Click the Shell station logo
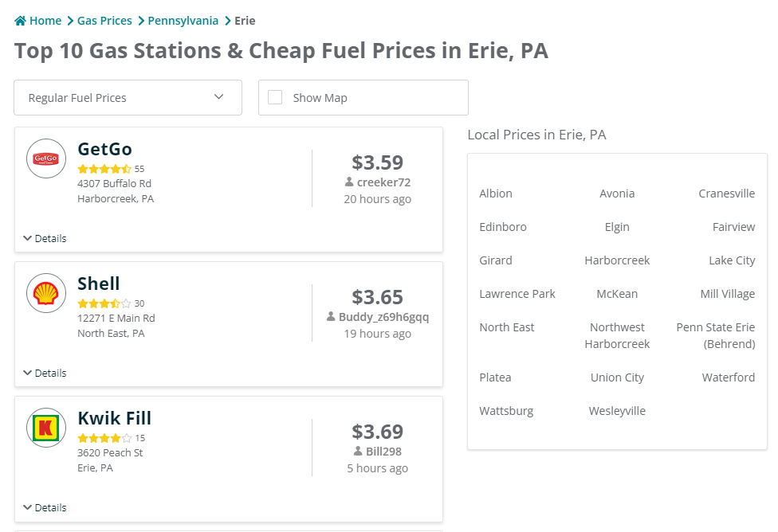 tap(46, 293)
